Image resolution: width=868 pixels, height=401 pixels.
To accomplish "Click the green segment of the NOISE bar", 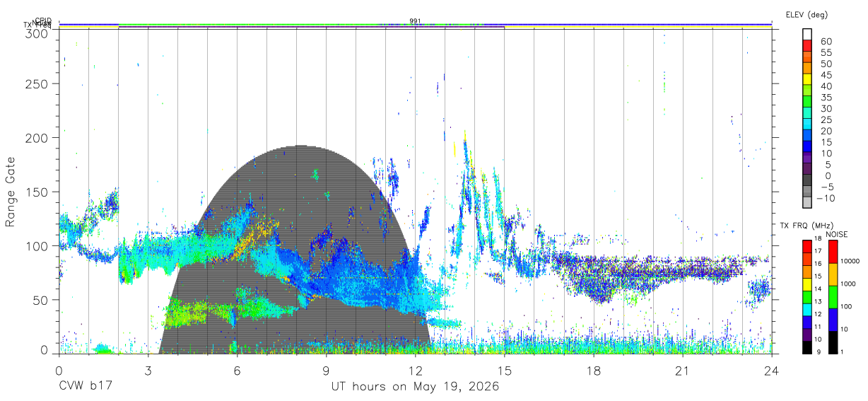I will coord(833,297).
